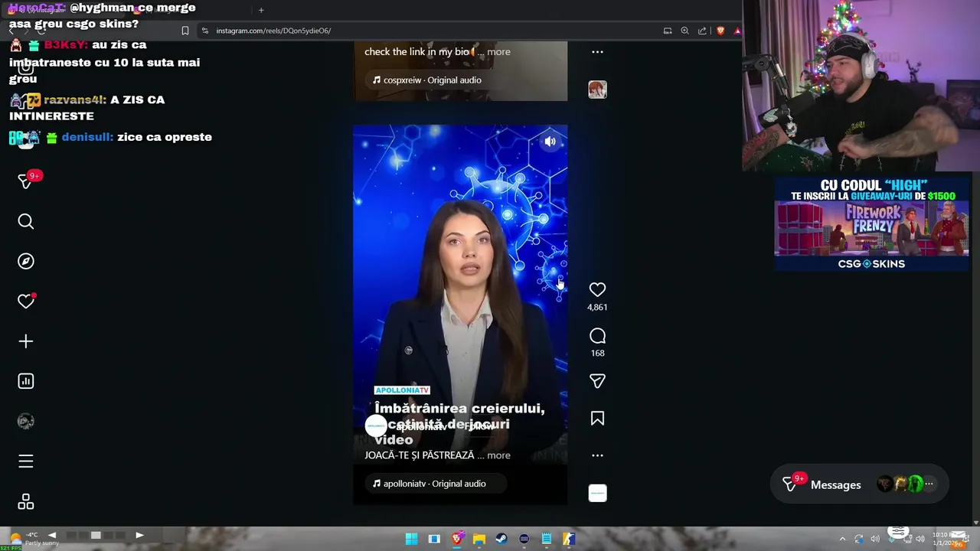View the 168 comments count
980x551 pixels.
pyautogui.click(x=597, y=354)
